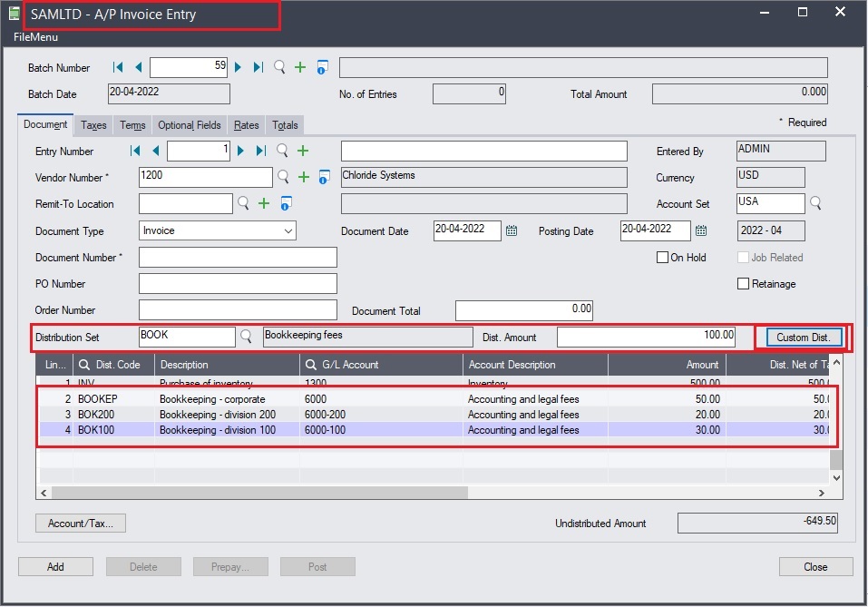Screen dimensions: 868x607
Task: Open Remit-To Location information icon
Action: pyautogui.click(x=286, y=203)
